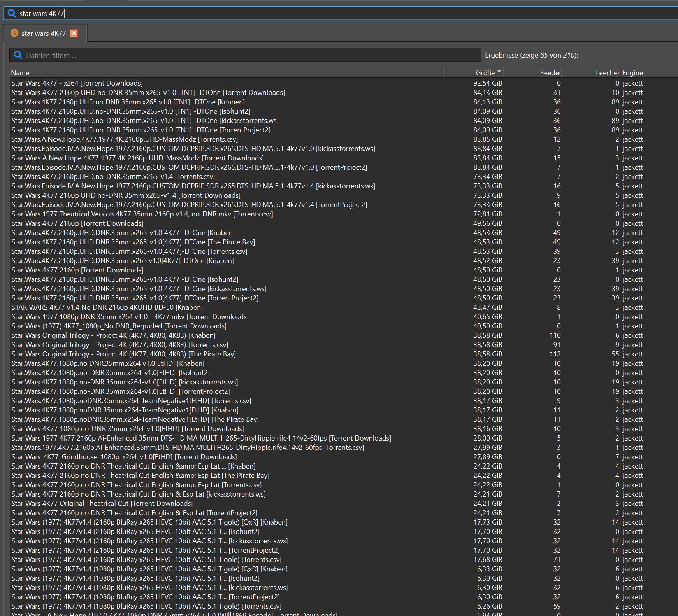The width and height of the screenshot is (678, 616).
Task: Click the results count label Ergebnisse
Action: (531, 55)
